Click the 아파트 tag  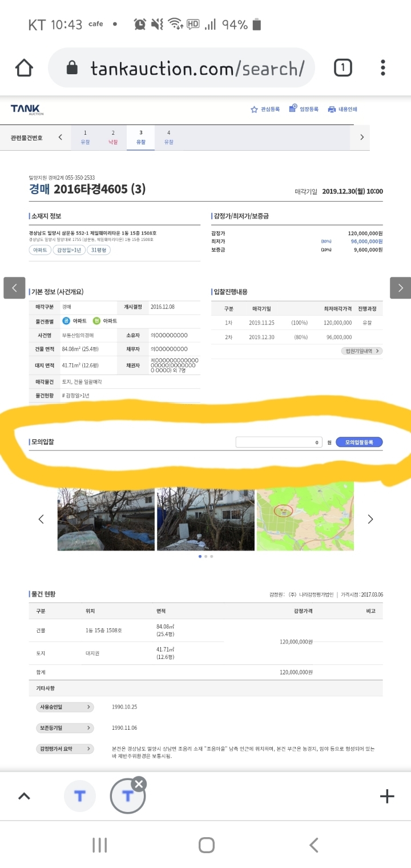point(40,250)
